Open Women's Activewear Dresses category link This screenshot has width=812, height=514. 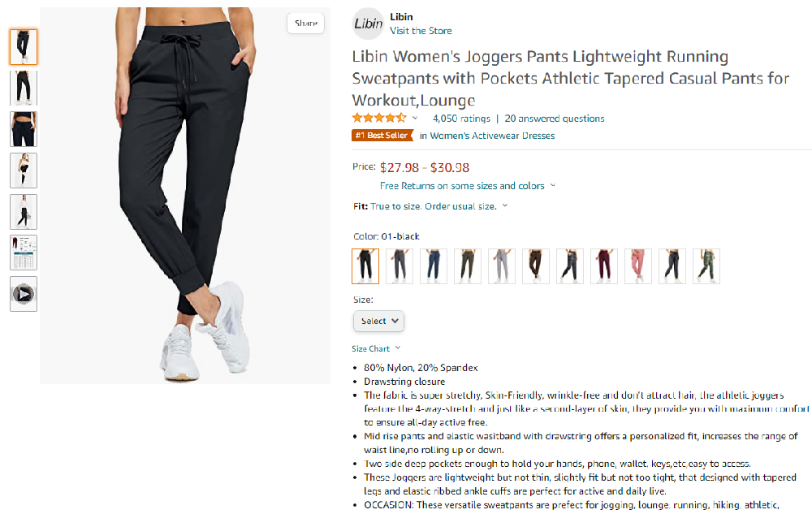tap(487, 136)
